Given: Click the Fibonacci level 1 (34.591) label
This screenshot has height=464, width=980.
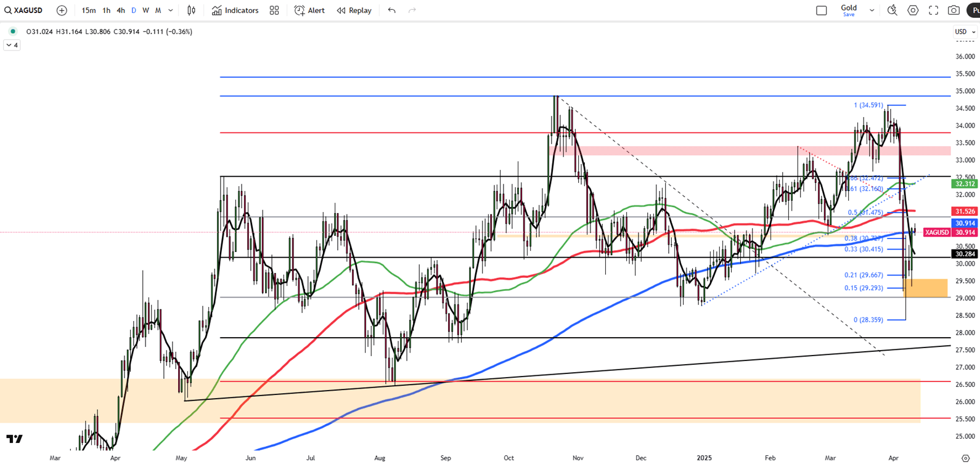Looking at the screenshot, I should [868, 105].
